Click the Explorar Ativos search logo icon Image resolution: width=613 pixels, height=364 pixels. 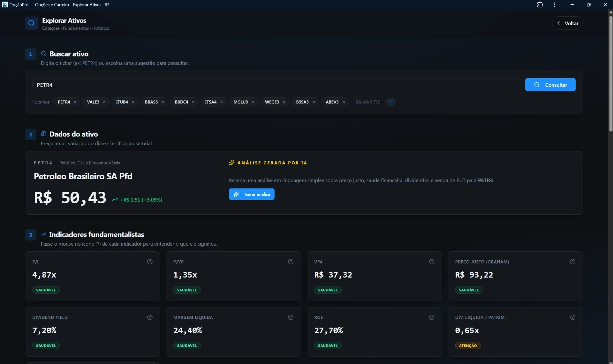[31, 23]
